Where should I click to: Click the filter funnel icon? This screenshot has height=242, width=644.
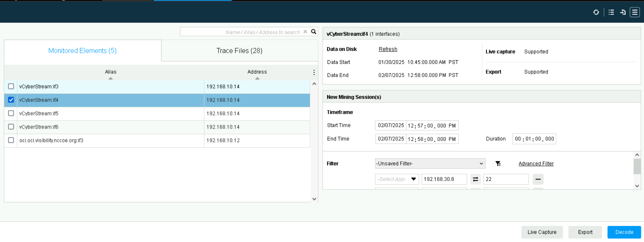tap(498, 164)
